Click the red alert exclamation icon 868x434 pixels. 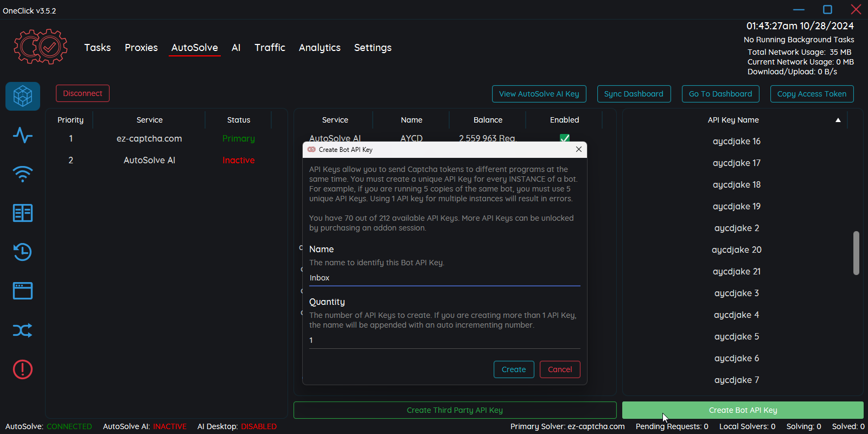click(x=23, y=369)
